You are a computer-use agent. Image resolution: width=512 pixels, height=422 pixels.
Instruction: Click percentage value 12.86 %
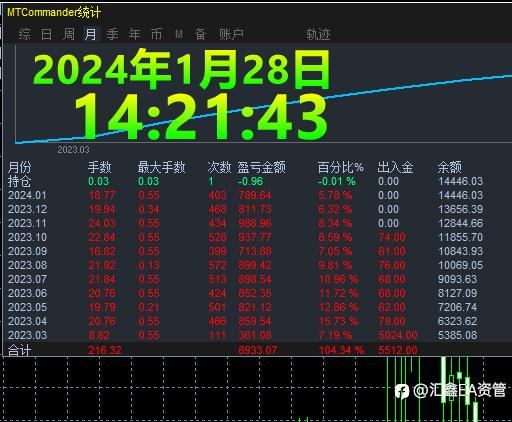point(338,307)
